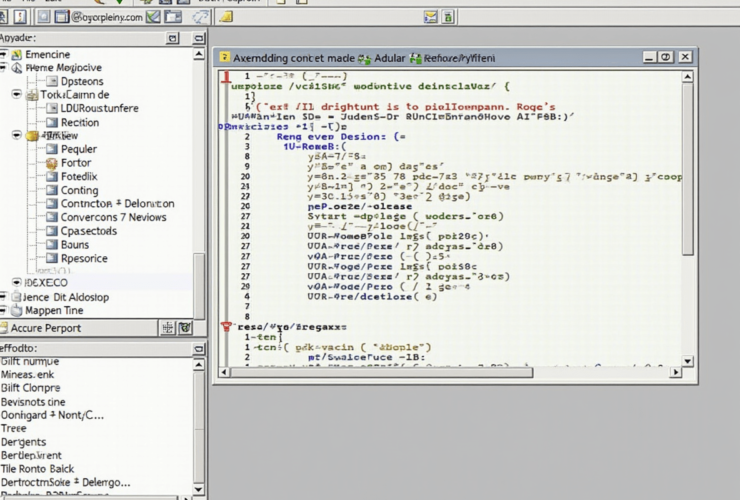
Task: Click the yellow folder icon in the toolbar
Action: click(226, 17)
